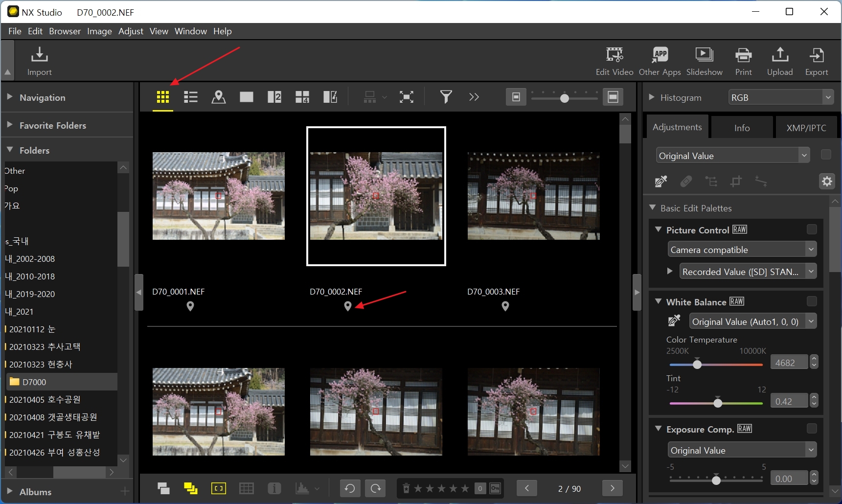Collapse Basic Edit Palettes section
This screenshot has width=842, height=504.
[652, 207]
